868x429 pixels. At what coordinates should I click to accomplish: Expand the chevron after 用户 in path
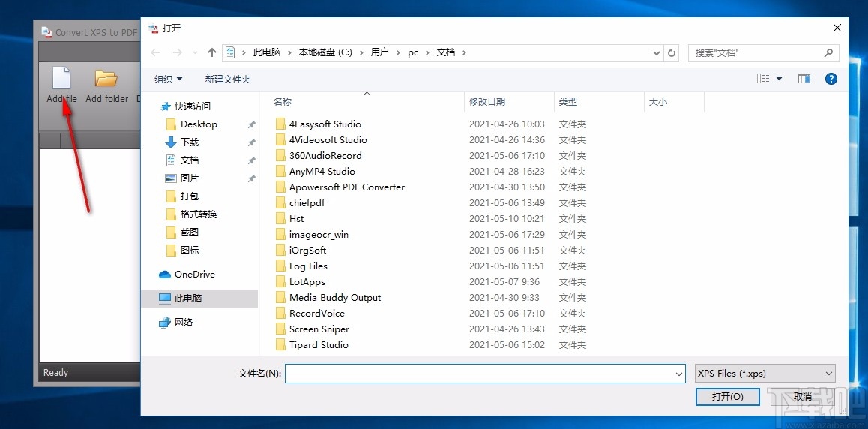click(x=399, y=52)
